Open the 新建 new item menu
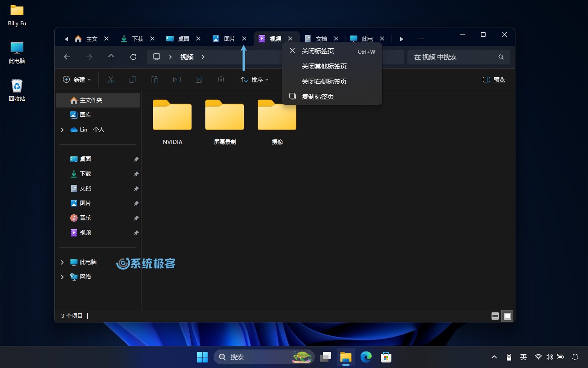Image resolution: width=588 pixels, height=368 pixels. point(77,80)
